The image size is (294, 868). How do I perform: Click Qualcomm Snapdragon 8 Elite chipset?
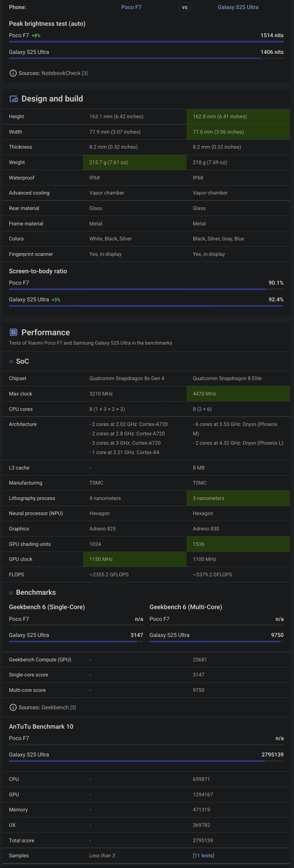pyautogui.click(x=227, y=378)
